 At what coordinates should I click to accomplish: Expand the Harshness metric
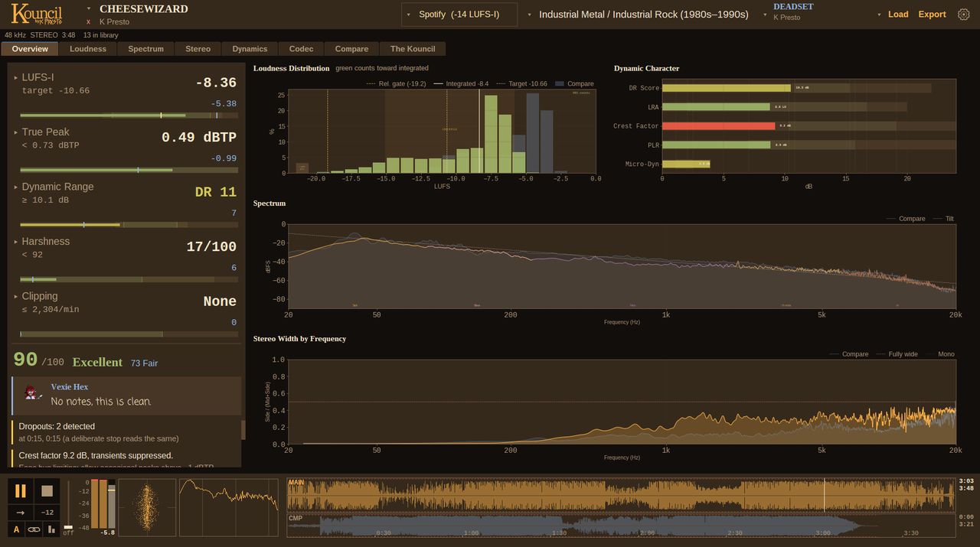pos(15,242)
